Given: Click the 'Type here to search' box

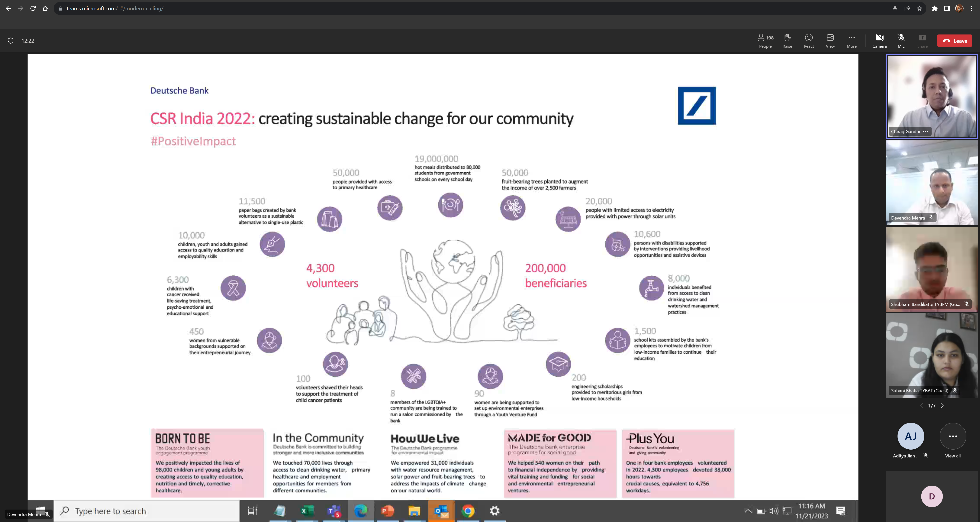Looking at the screenshot, I should pos(146,511).
